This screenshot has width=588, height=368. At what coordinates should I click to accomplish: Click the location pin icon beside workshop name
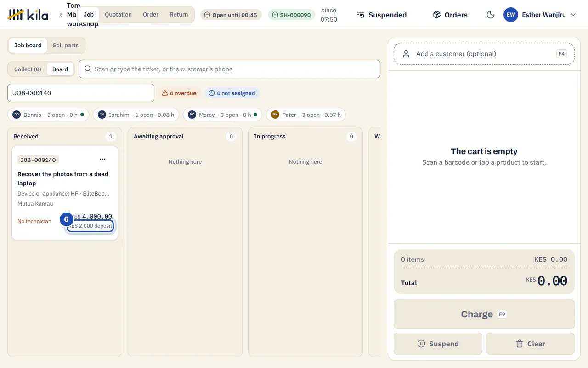point(61,15)
